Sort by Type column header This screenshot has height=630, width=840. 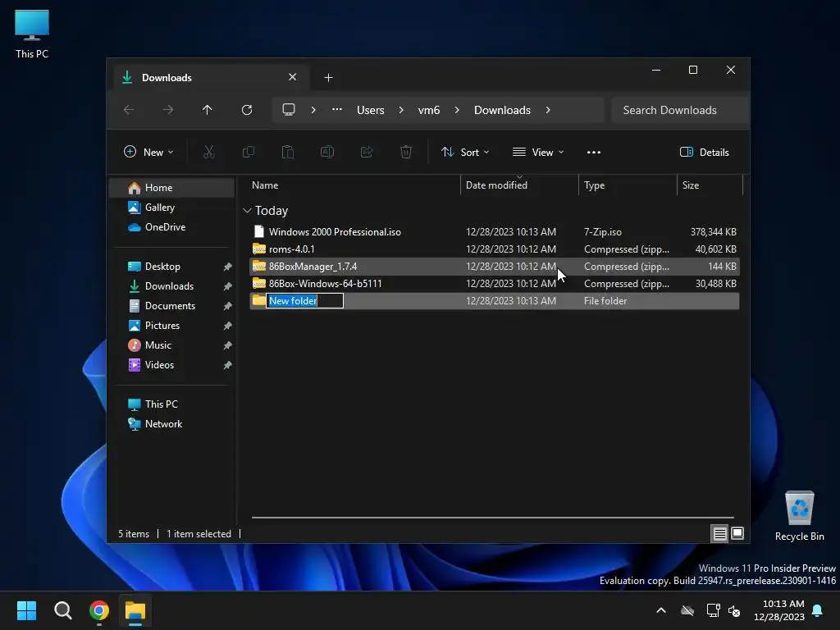tap(628, 185)
